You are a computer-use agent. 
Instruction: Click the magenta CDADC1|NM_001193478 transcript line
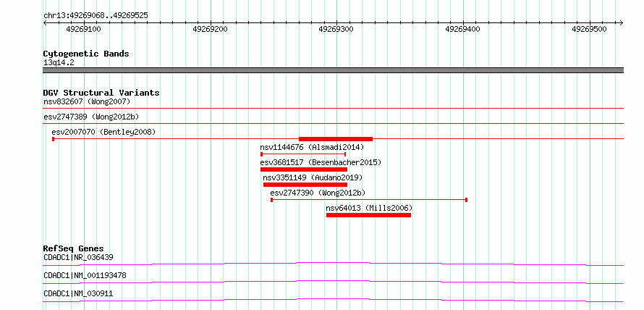pos(333,282)
